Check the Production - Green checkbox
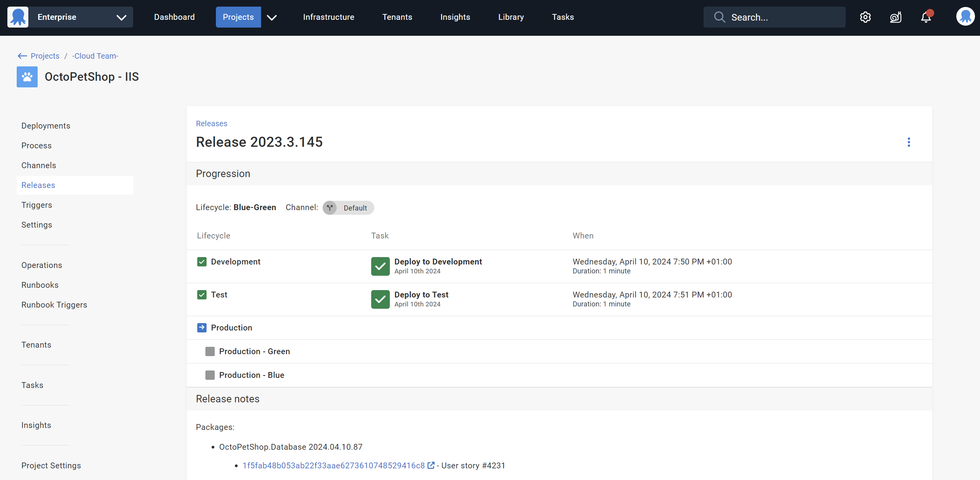The image size is (980, 480). tap(210, 351)
